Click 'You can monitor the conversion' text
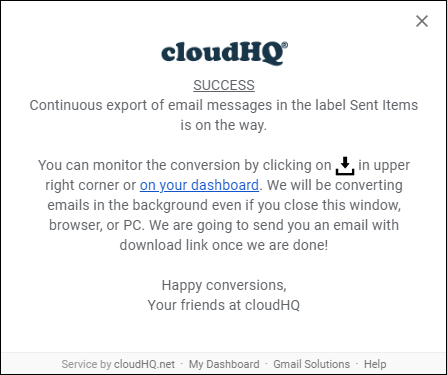 140,165
